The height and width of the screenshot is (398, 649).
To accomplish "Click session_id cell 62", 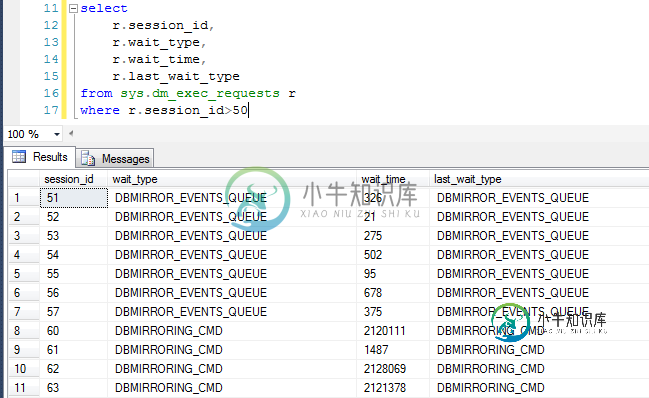I will [74, 369].
